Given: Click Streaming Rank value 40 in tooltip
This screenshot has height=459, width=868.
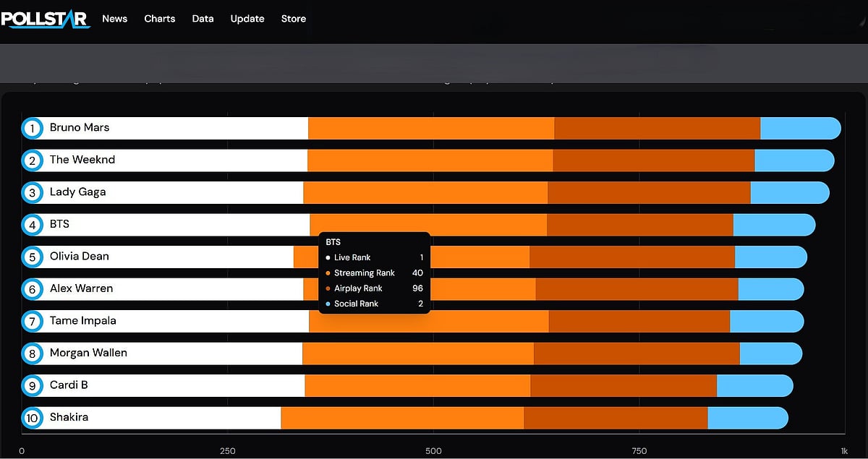Looking at the screenshot, I should pyautogui.click(x=417, y=273).
